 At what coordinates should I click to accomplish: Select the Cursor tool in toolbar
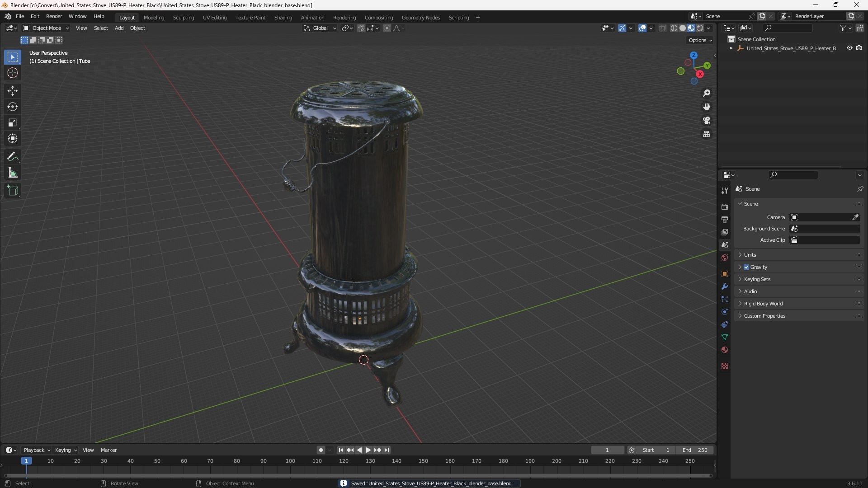pos(13,73)
